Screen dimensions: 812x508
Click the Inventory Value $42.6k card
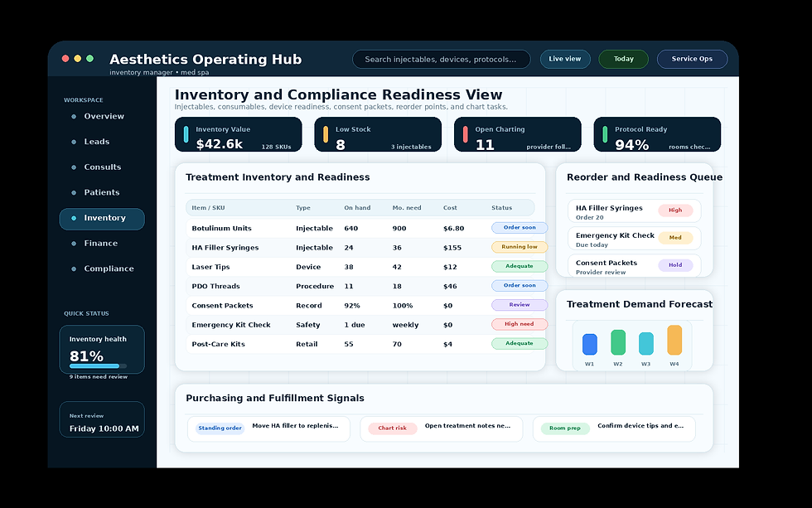click(239, 134)
